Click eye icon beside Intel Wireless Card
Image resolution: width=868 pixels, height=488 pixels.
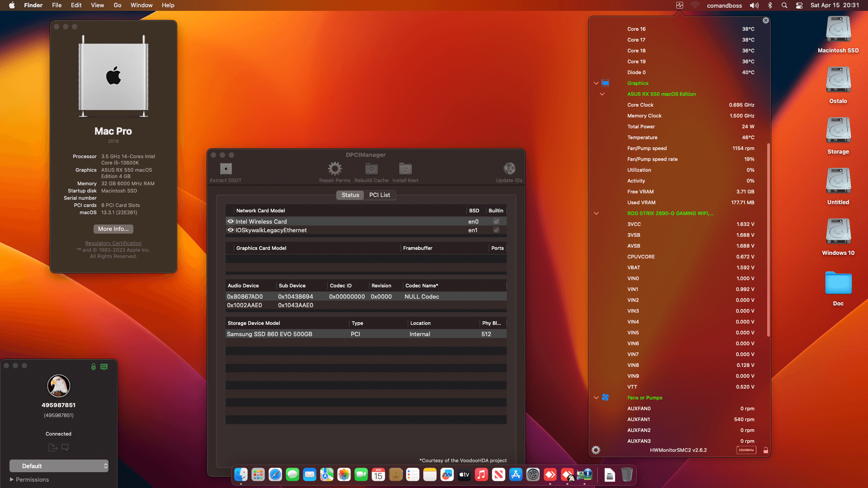(x=231, y=221)
